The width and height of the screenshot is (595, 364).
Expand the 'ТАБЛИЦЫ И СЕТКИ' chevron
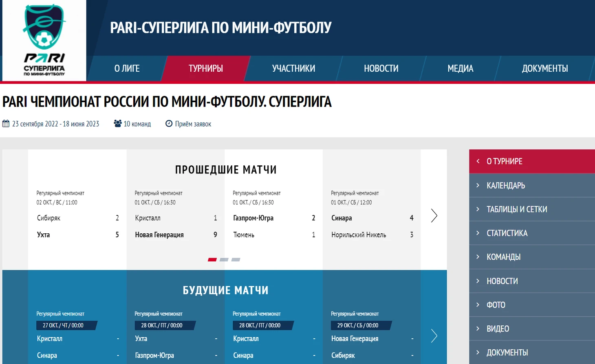pyautogui.click(x=478, y=209)
